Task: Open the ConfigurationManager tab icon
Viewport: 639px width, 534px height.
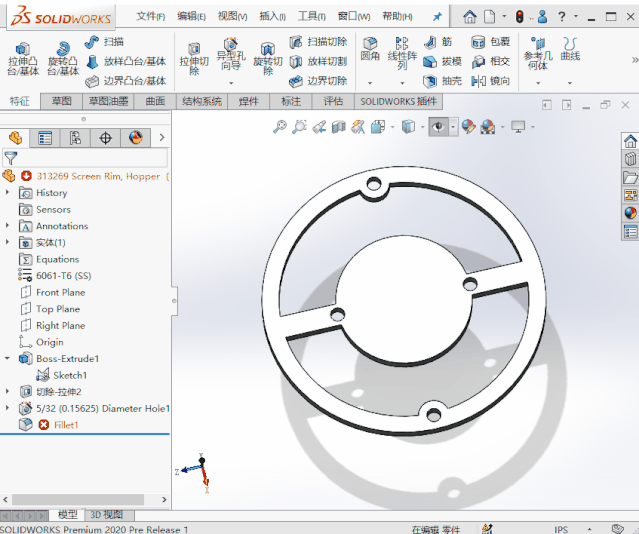Action: [75, 138]
